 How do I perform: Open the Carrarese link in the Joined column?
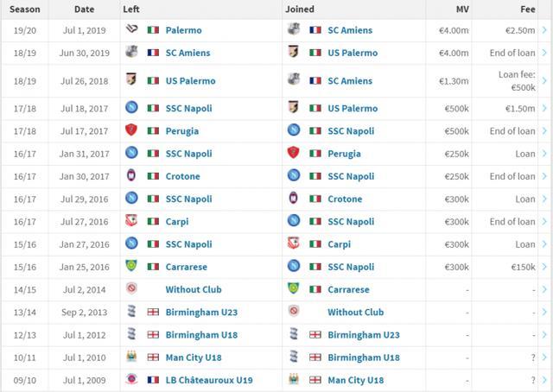click(348, 290)
